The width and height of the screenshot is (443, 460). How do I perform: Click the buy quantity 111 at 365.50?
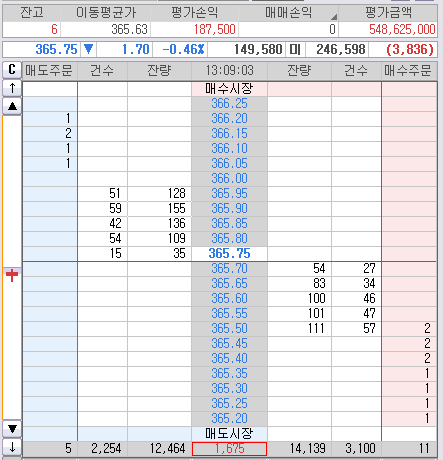[x=316, y=329]
